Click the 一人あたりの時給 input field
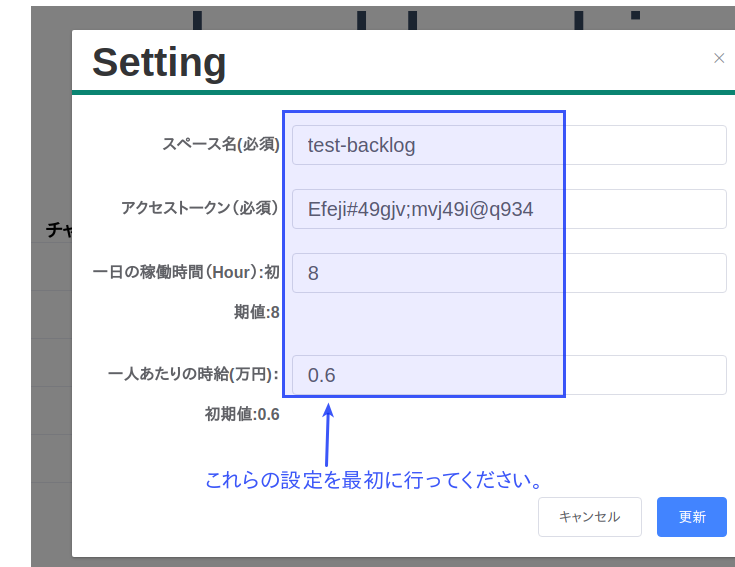Screen dimensions: 735x567 (x=509, y=375)
